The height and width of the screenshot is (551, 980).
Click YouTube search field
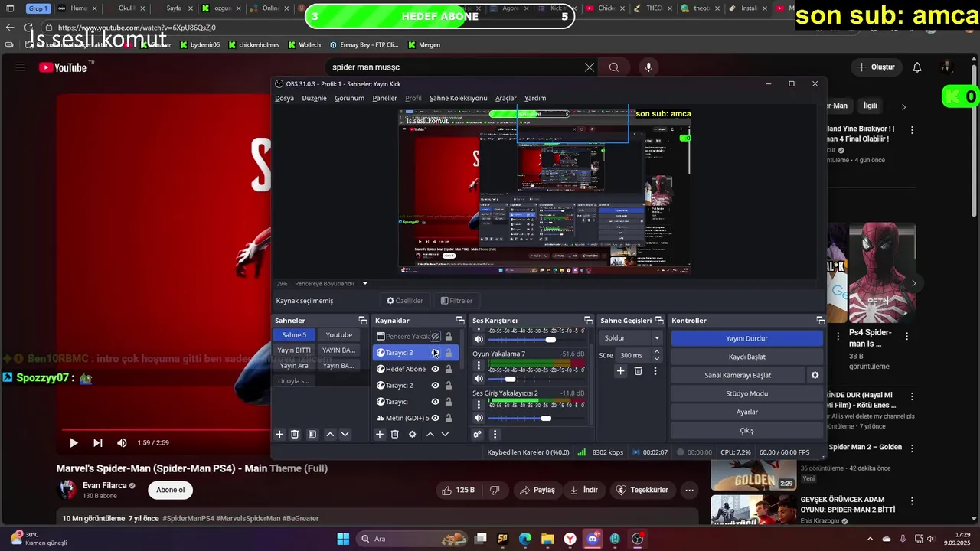456,67
